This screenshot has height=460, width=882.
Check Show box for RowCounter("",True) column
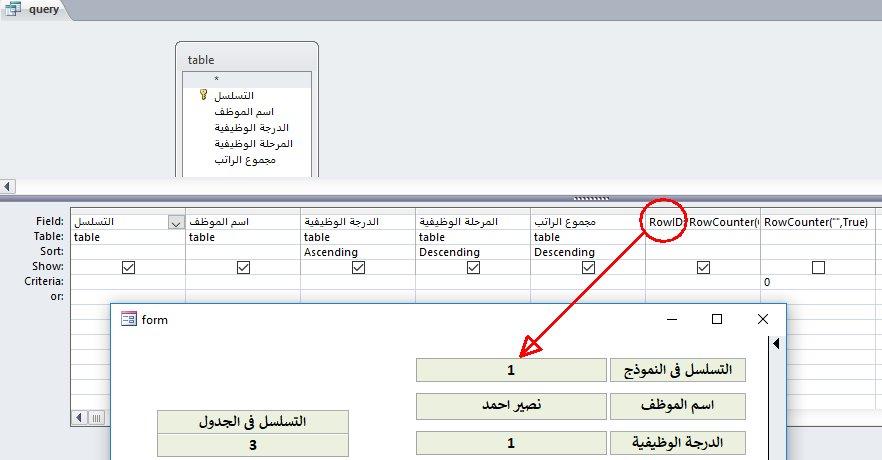point(818,268)
